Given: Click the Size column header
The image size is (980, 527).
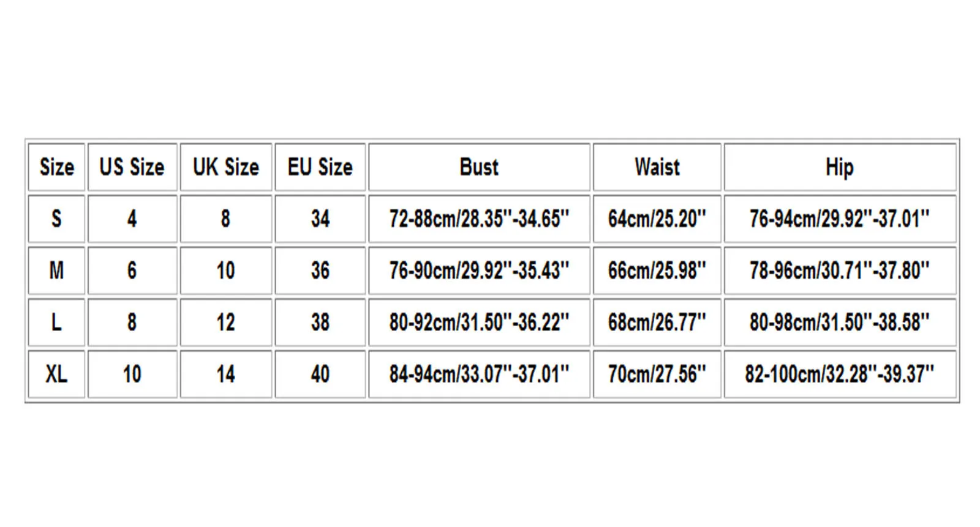Looking at the screenshot, I should [x=56, y=167].
